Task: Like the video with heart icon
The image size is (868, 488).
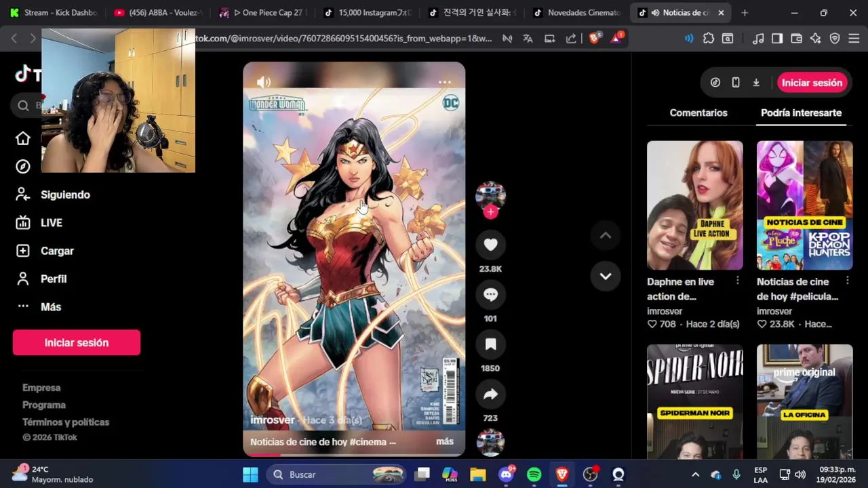Action: click(x=490, y=245)
